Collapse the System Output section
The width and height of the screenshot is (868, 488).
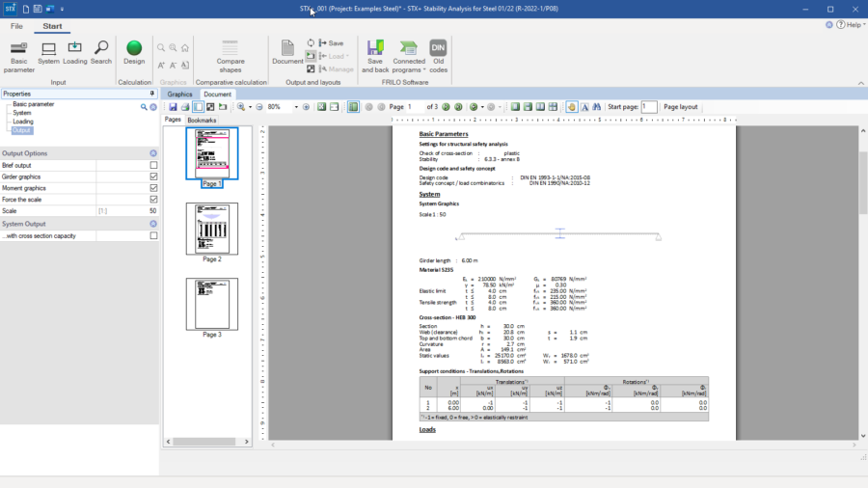[x=153, y=224]
